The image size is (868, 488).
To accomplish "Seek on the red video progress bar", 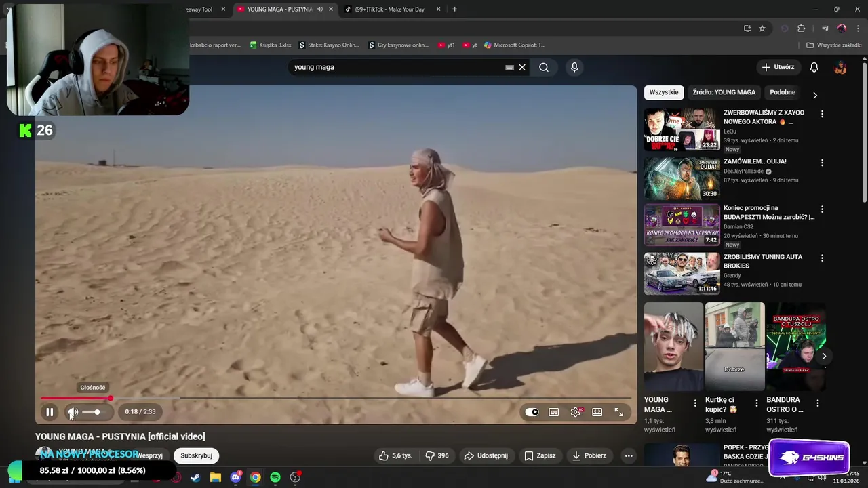I will [336, 399].
